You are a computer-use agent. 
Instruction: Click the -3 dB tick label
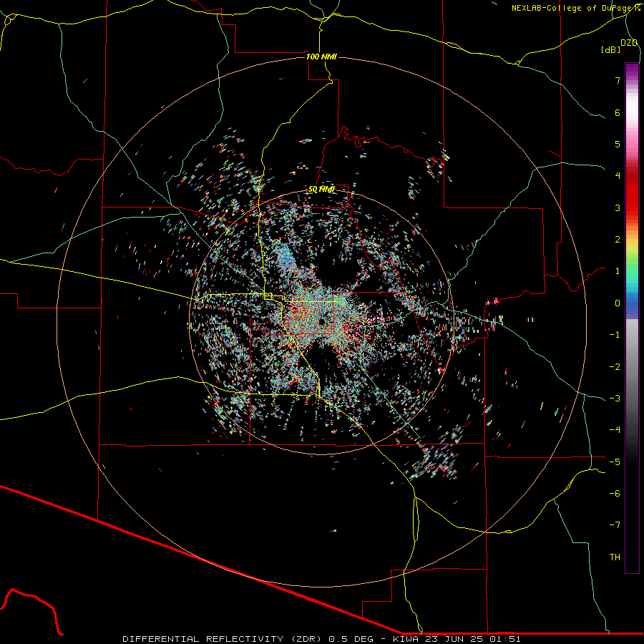point(615,399)
